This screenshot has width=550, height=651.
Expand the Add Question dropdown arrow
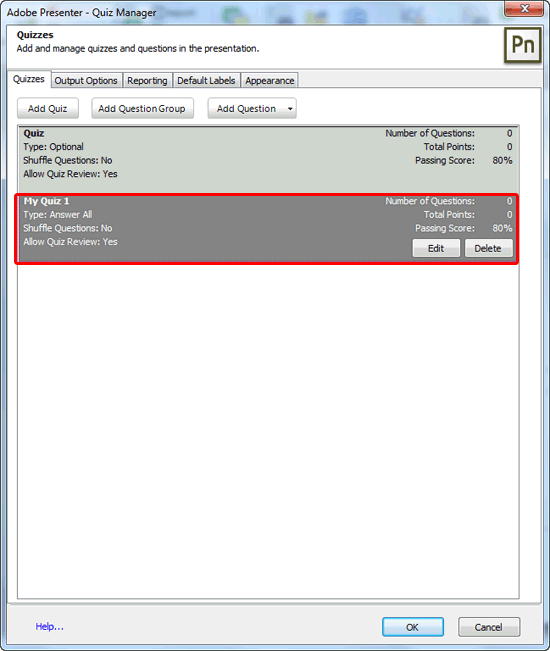coord(290,109)
